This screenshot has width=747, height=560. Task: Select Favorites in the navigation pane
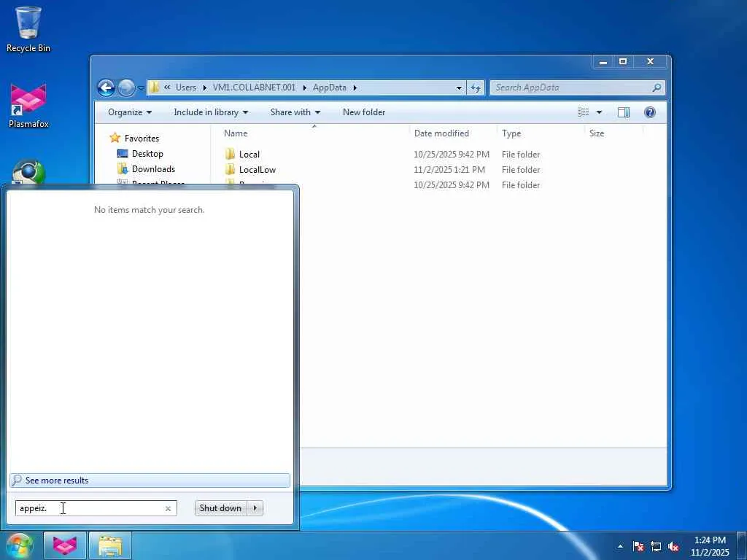(142, 138)
